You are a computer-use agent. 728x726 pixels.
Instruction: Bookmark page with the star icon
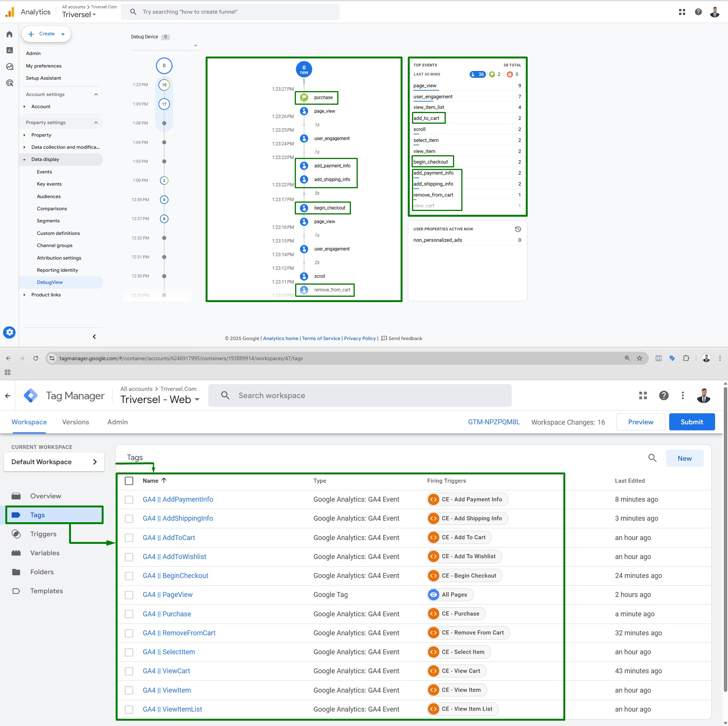[x=640, y=358]
